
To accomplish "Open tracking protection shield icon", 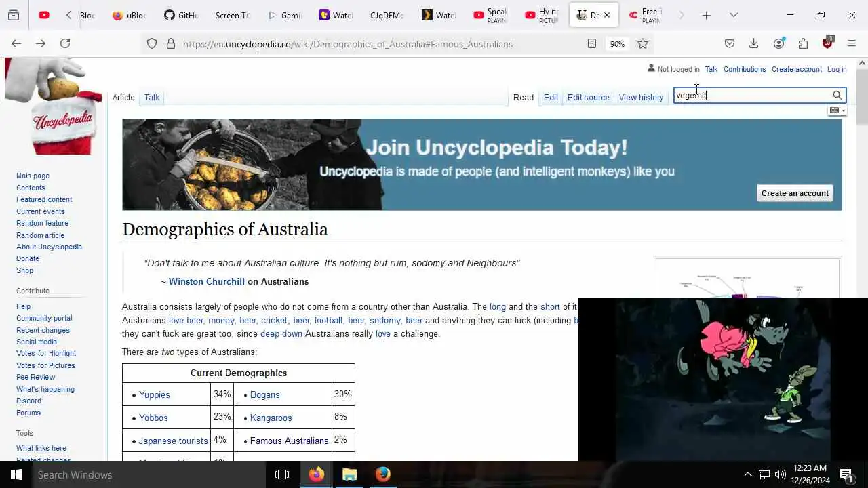I will pyautogui.click(x=152, y=43).
